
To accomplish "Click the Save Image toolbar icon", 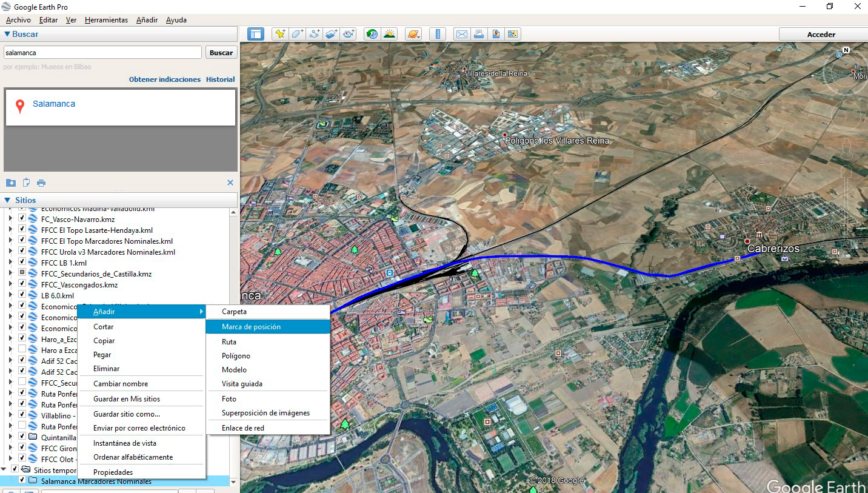I will (x=496, y=34).
